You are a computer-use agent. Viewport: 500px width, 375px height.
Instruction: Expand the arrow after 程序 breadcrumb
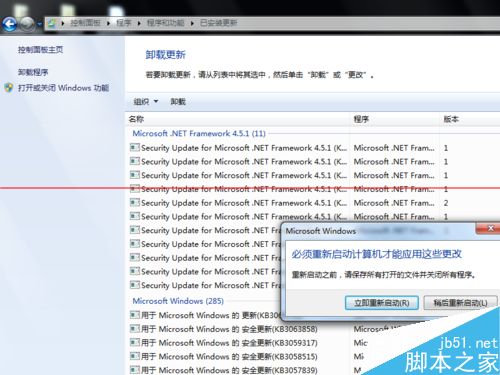[x=139, y=23]
